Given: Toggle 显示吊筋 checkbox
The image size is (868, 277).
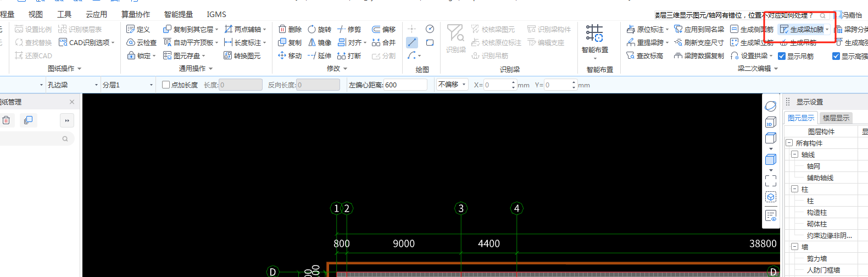Looking at the screenshot, I should [782, 56].
